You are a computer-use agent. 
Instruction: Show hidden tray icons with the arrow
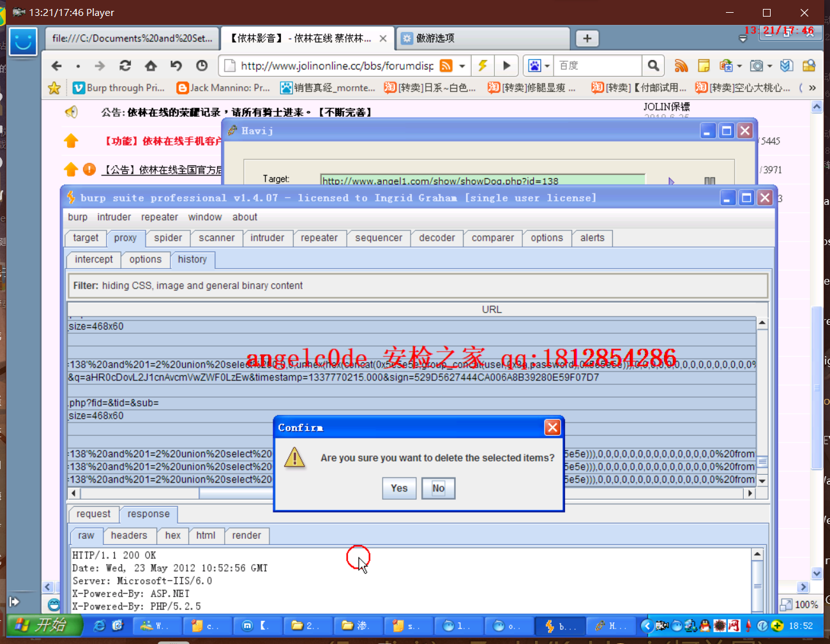[x=646, y=625]
